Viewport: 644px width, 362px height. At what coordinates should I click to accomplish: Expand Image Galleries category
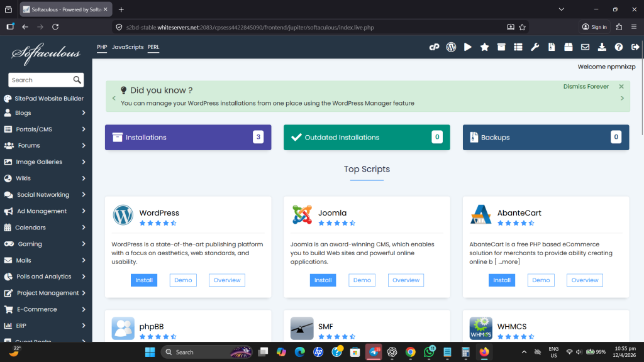coord(46,162)
